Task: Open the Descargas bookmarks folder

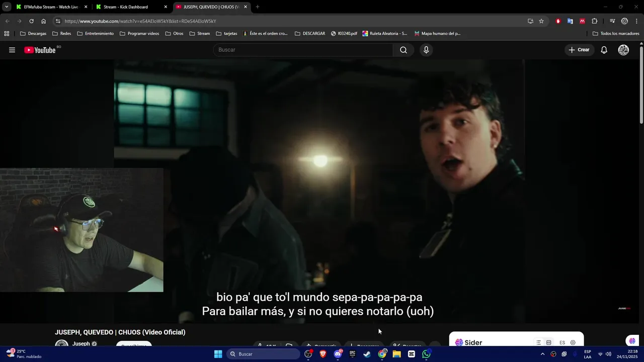Action: (33, 34)
